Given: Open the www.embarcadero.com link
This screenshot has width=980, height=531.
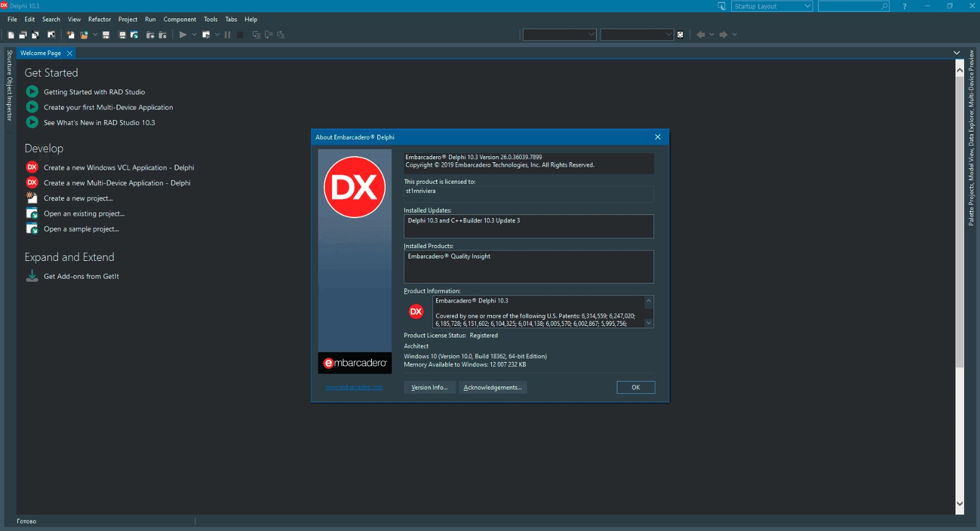Looking at the screenshot, I should click(x=354, y=387).
